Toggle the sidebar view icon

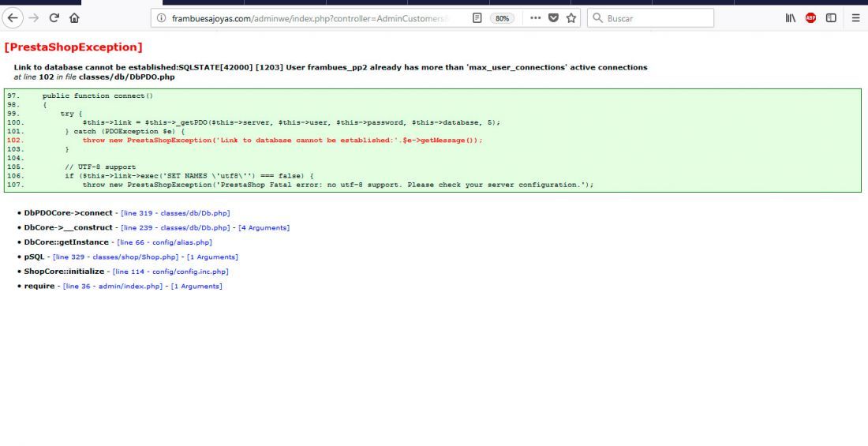(x=831, y=18)
